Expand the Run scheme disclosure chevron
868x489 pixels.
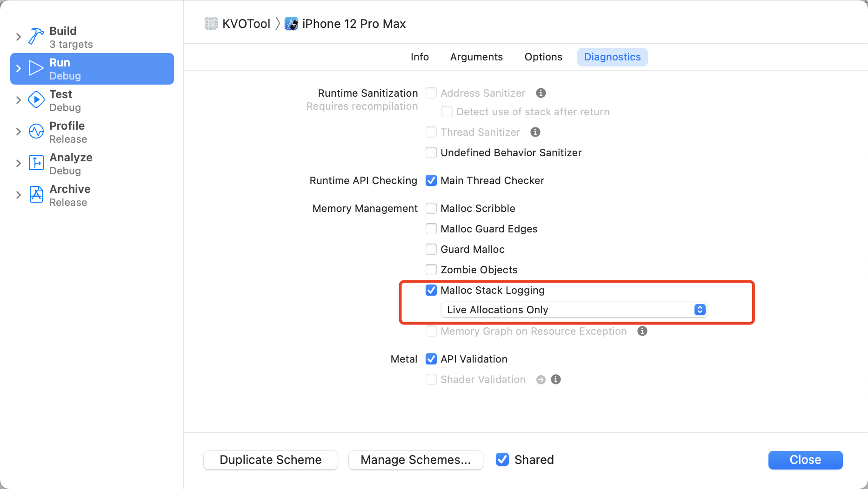point(18,68)
